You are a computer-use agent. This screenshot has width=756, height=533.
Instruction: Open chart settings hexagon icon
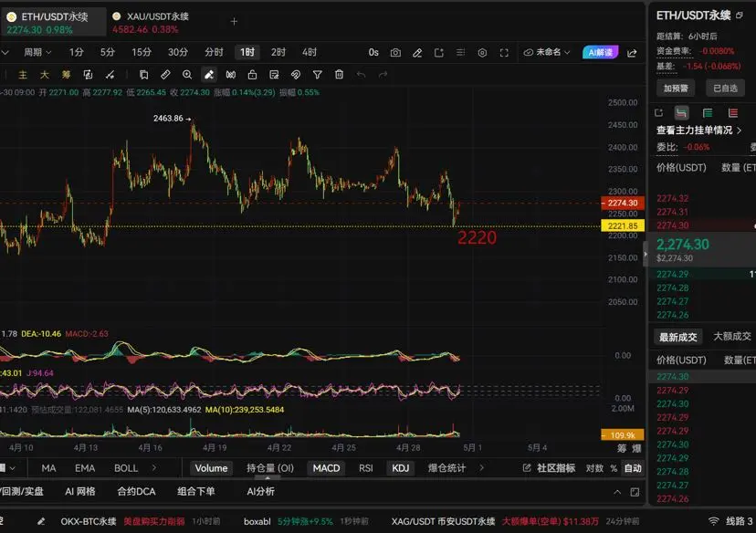click(x=482, y=53)
